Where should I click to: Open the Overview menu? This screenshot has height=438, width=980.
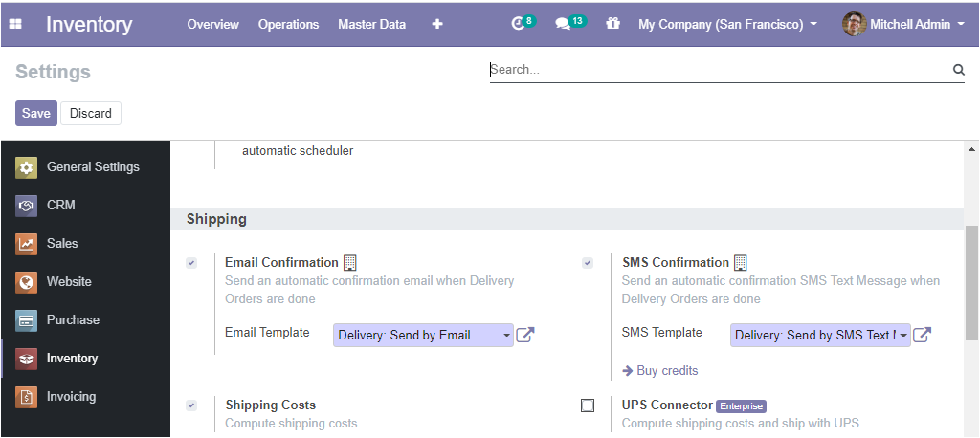(213, 24)
